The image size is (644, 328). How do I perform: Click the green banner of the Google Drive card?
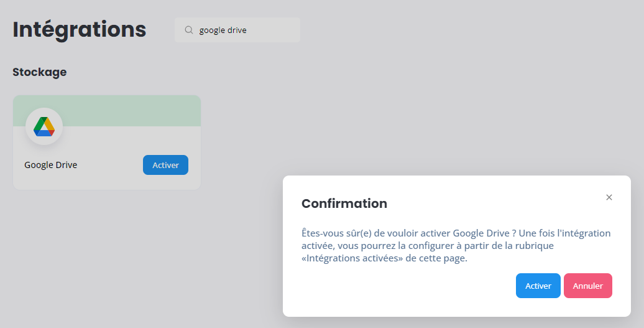pos(131,111)
